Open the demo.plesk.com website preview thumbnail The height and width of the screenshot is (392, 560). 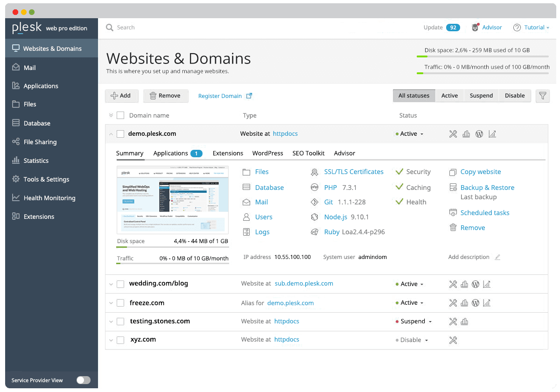tap(173, 200)
